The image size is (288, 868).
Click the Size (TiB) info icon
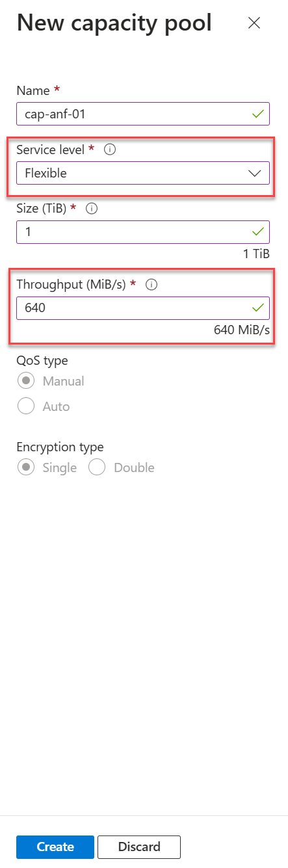click(92, 209)
